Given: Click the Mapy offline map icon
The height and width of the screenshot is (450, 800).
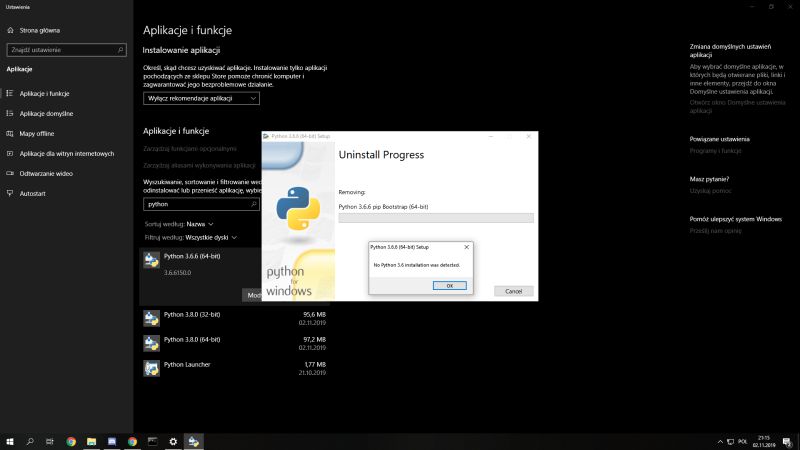Looking at the screenshot, I should pyautogui.click(x=10, y=133).
